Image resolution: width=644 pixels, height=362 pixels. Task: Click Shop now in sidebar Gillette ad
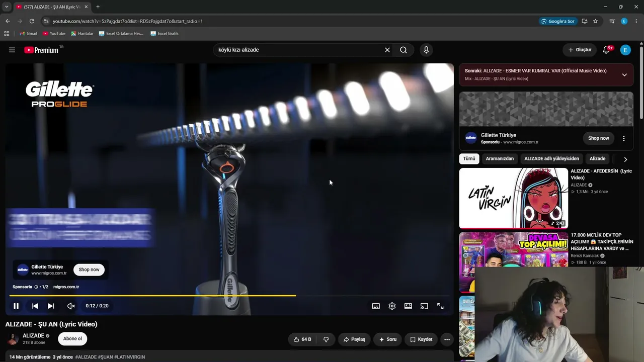599,138
